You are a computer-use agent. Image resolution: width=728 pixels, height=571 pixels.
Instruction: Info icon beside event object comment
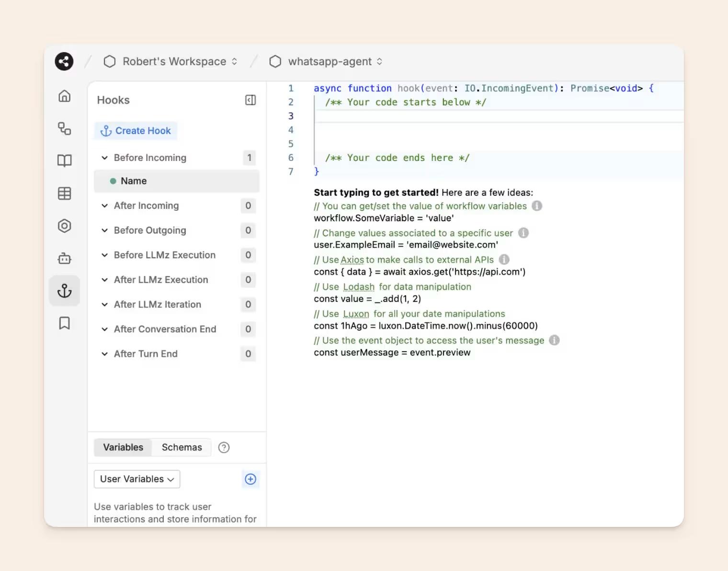(x=554, y=340)
